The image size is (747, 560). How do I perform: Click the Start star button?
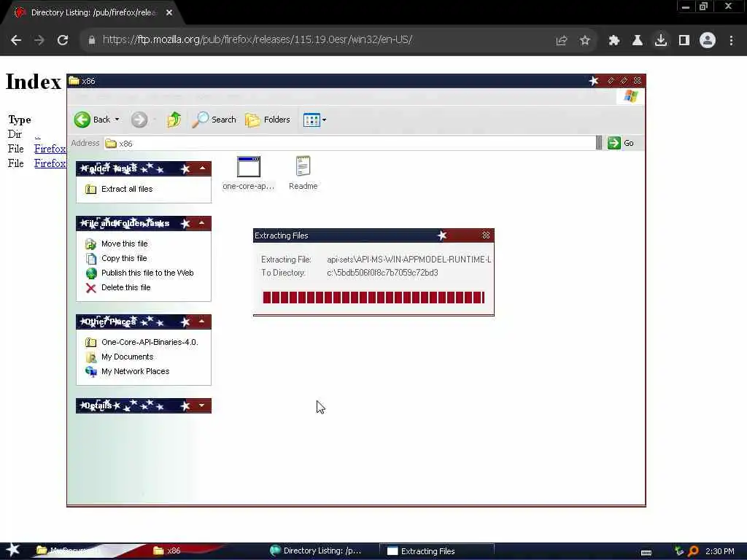13,551
